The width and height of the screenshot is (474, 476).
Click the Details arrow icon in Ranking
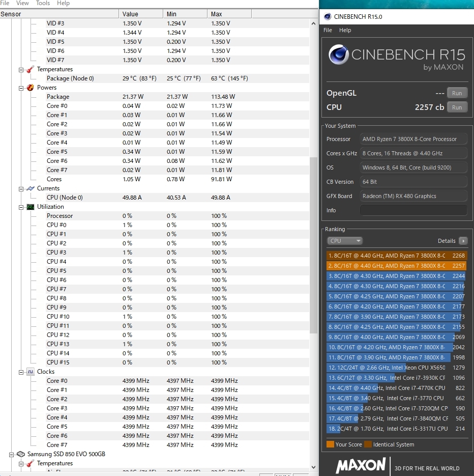tap(463, 241)
